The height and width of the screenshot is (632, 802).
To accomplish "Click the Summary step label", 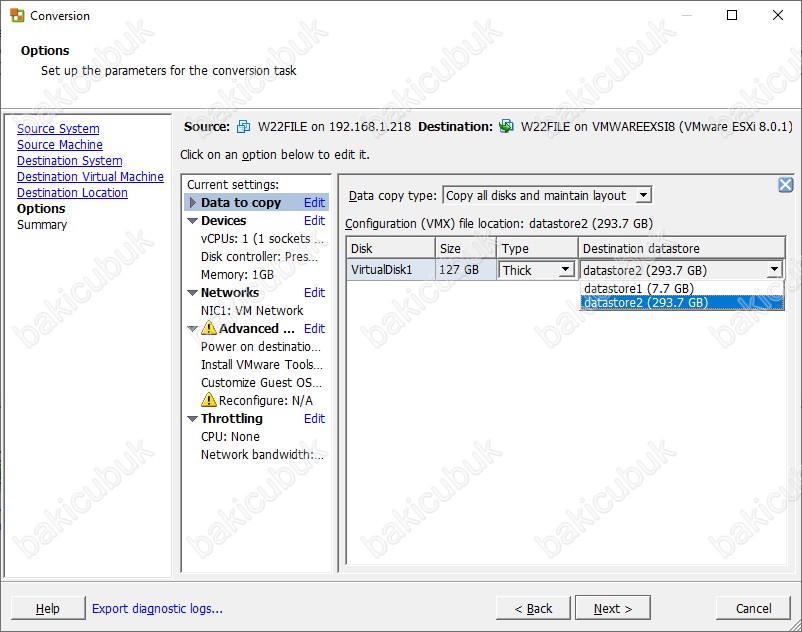I will pyautogui.click(x=42, y=224).
